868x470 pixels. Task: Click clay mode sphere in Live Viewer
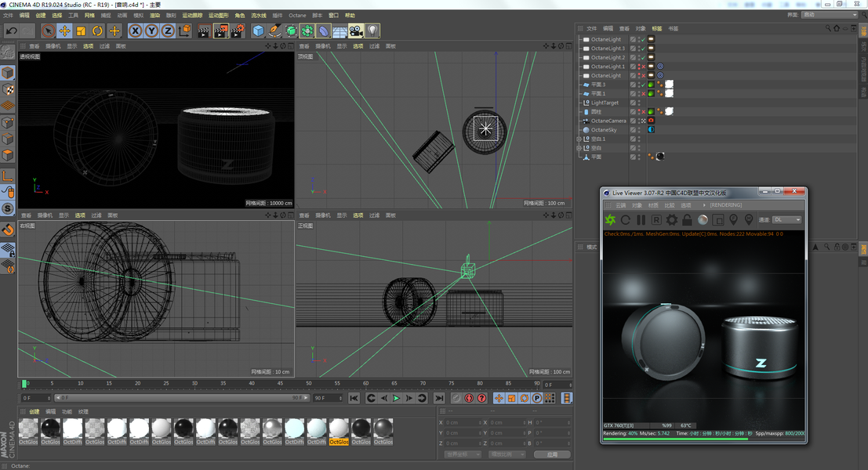click(x=703, y=220)
